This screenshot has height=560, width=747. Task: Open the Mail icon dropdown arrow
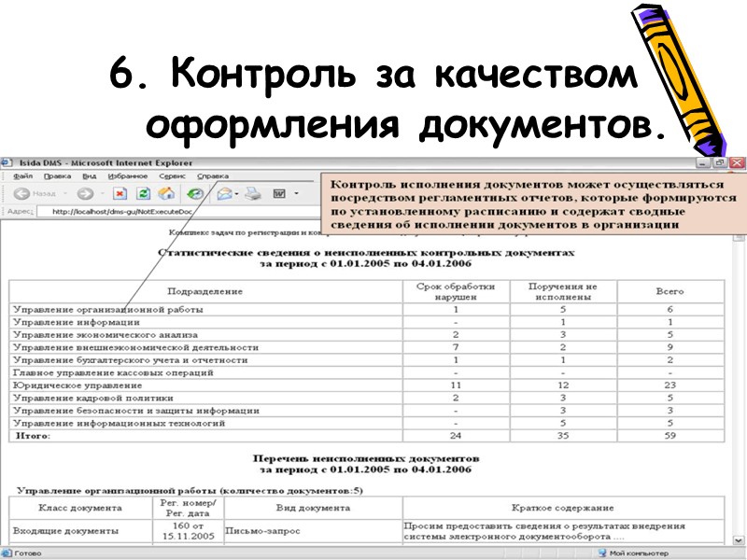[x=237, y=193]
